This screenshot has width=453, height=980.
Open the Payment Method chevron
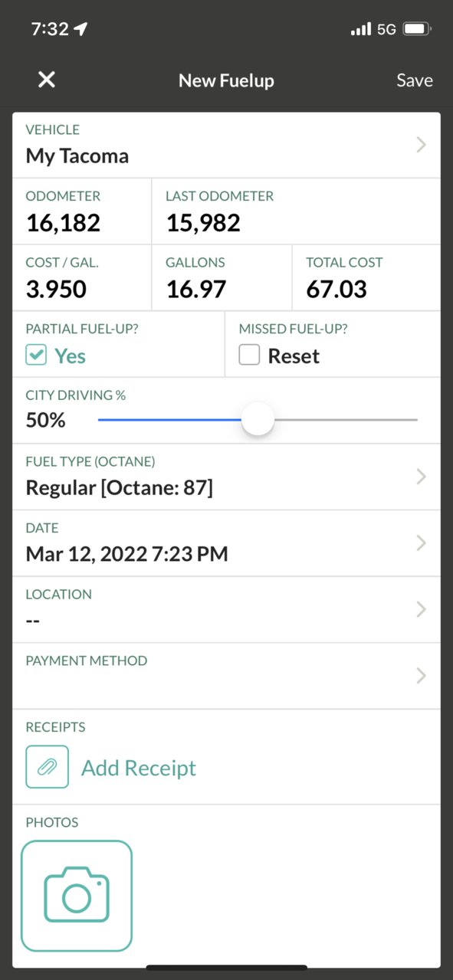(421, 676)
